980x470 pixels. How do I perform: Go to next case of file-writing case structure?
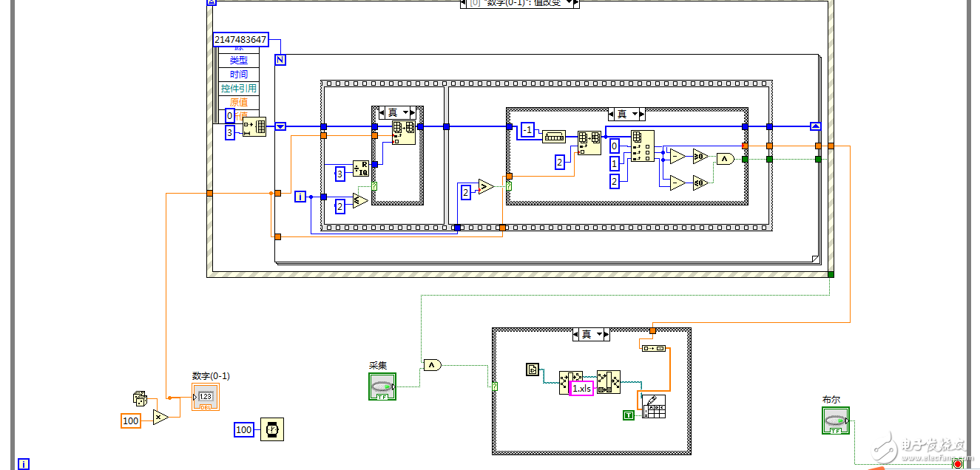(x=607, y=334)
